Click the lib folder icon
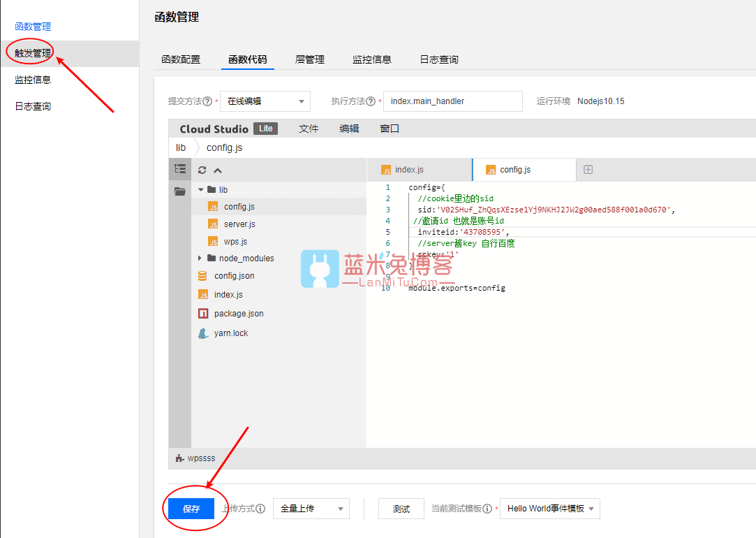This screenshot has width=756, height=538. pos(212,189)
